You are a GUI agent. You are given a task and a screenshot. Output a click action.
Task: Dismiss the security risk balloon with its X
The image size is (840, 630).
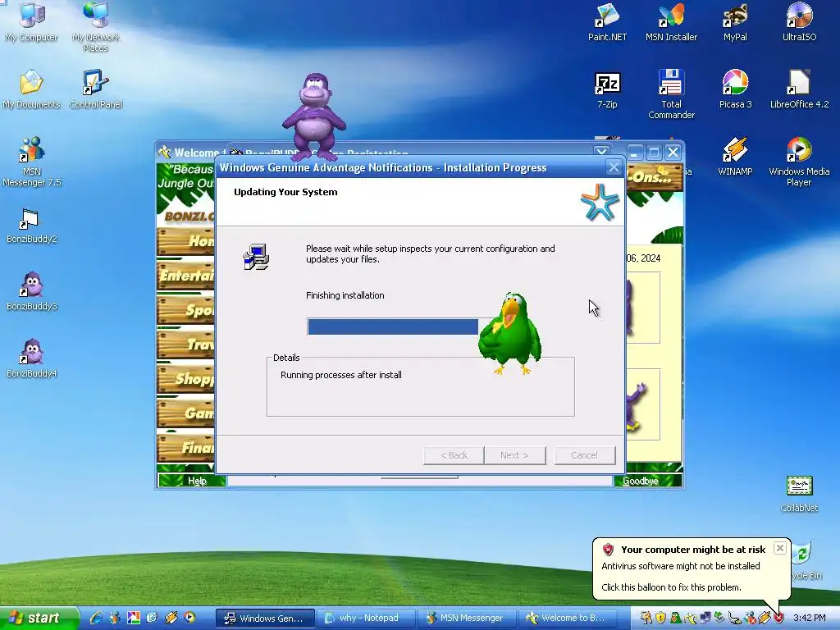click(x=780, y=548)
